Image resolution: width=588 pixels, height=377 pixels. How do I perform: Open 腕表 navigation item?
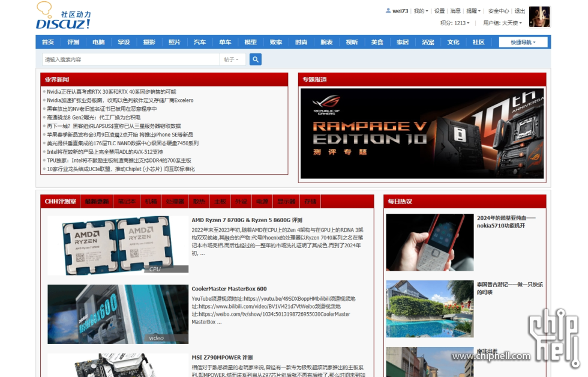click(x=326, y=43)
